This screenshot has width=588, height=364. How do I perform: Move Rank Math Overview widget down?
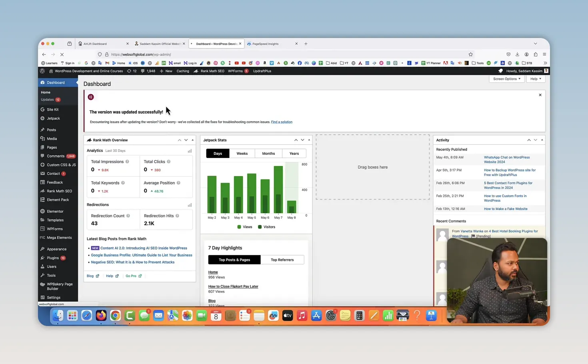(x=186, y=140)
